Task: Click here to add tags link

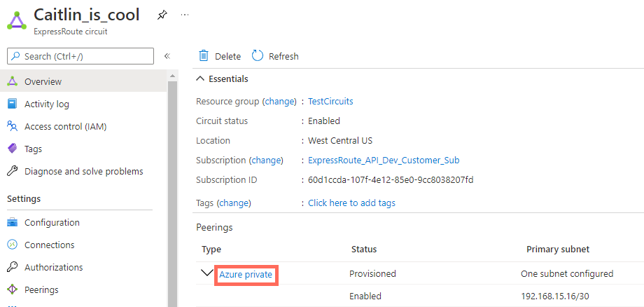Action: click(351, 203)
